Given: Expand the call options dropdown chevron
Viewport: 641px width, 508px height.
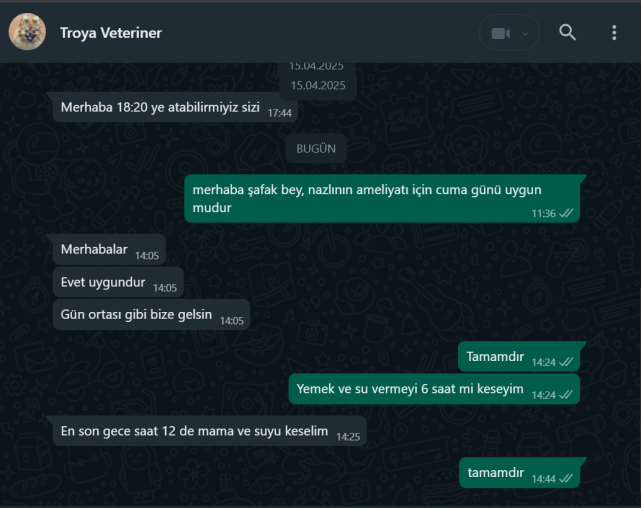Looking at the screenshot, I should [x=525, y=34].
